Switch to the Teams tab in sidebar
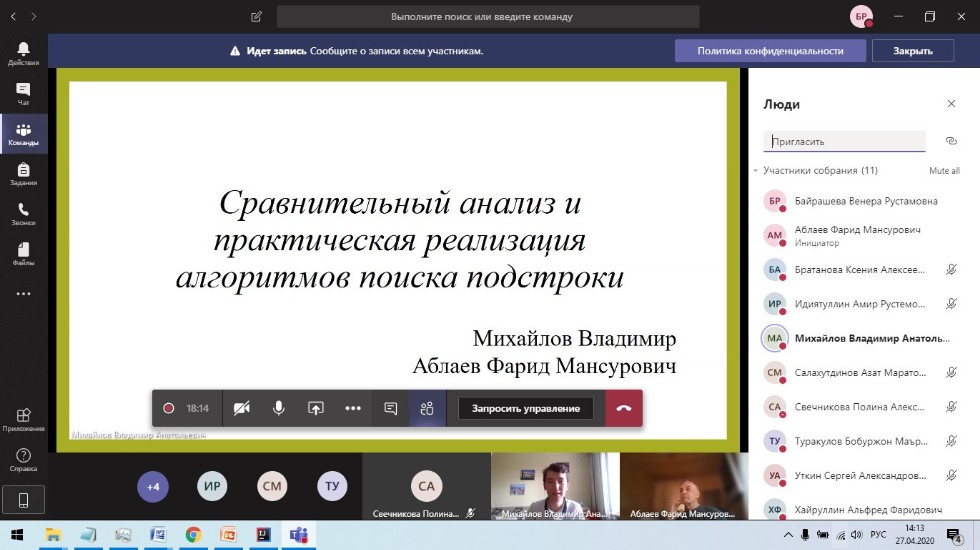Image resolution: width=980 pixels, height=550 pixels. (x=23, y=134)
